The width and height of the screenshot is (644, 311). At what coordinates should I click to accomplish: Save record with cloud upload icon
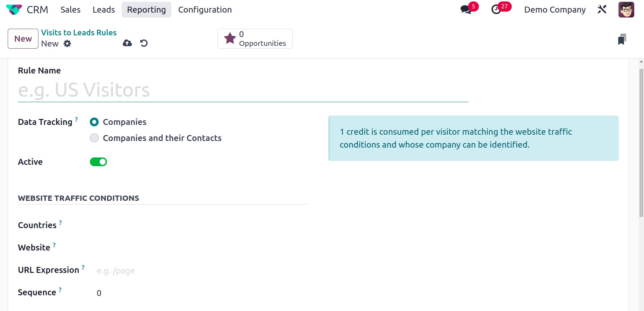127,43
